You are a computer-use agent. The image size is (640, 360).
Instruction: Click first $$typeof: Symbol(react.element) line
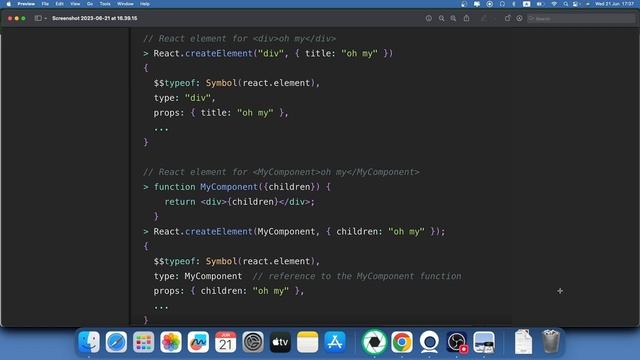[x=237, y=83]
